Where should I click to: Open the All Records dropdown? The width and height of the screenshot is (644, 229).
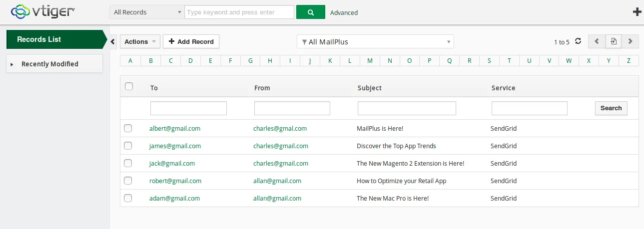point(147,12)
